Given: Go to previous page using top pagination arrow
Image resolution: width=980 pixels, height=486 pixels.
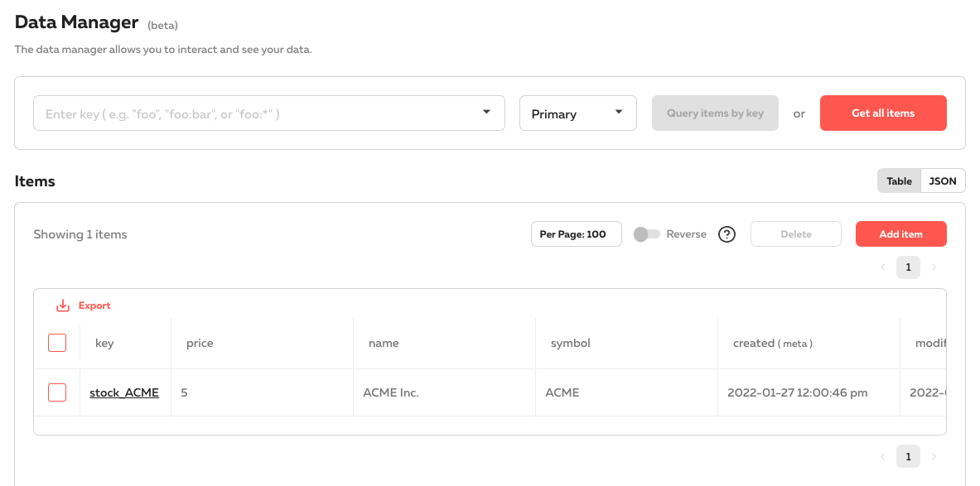Looking at the screenshot, I should [882, 267].
